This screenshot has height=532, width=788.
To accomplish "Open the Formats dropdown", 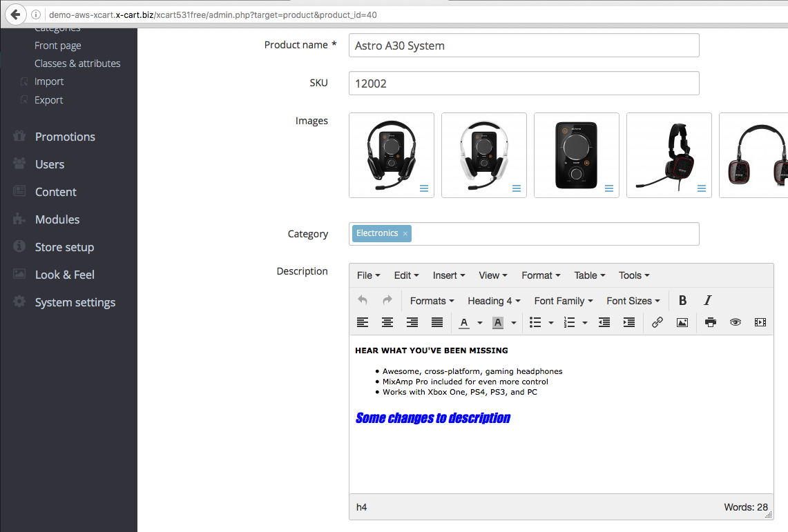I will tap(432, 301).
